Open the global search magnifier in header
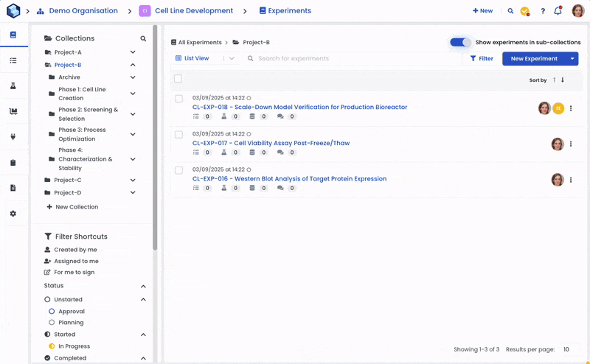Image resolution: width=590 pixels, height=364 pixels. click(x=510, y=11)
